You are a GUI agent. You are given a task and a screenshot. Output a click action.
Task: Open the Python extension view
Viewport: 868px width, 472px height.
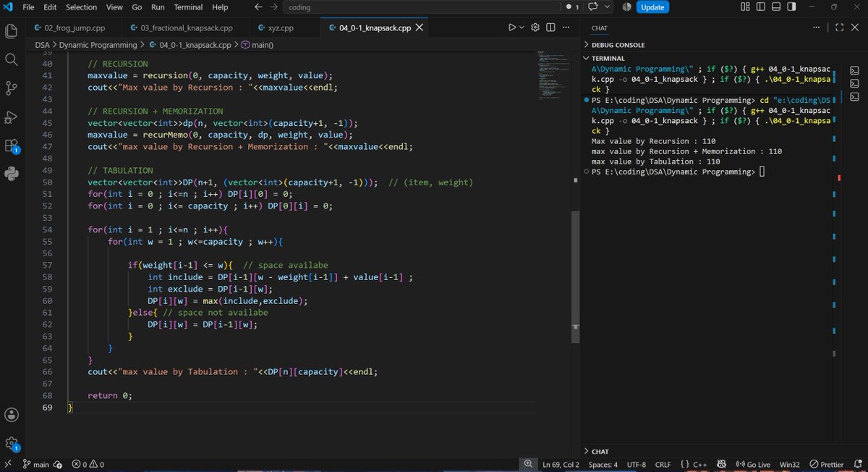point(11,173)
